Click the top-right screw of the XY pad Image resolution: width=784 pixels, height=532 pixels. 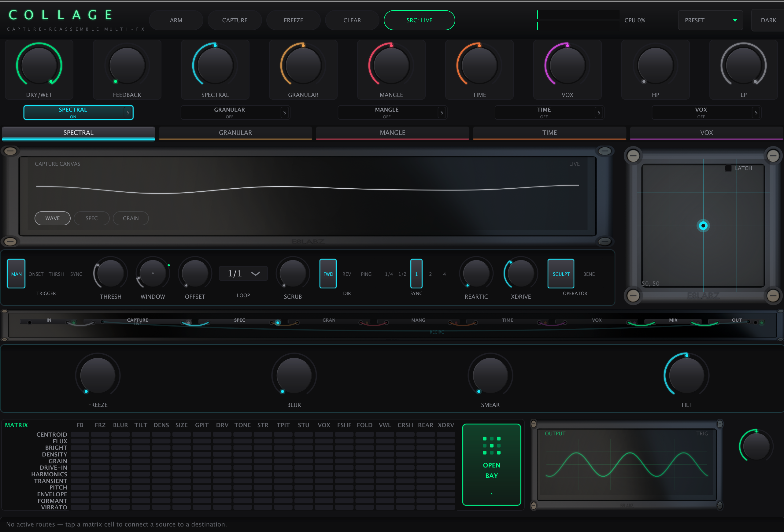[773, 156]
